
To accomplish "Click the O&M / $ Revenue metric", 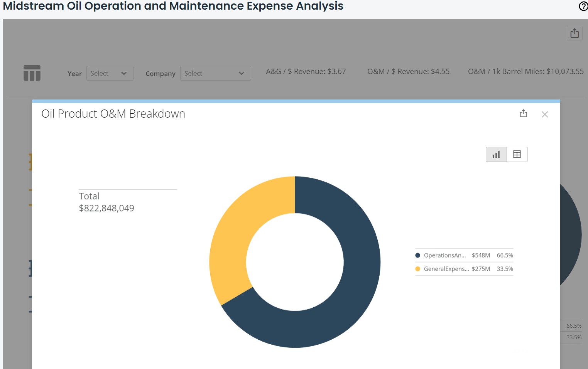I will click(408, 71).
